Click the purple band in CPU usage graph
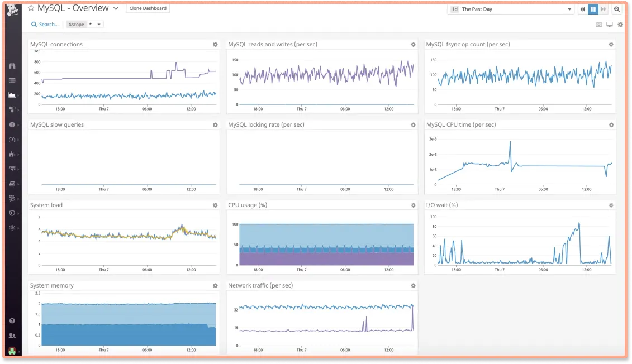 (326, 258)
